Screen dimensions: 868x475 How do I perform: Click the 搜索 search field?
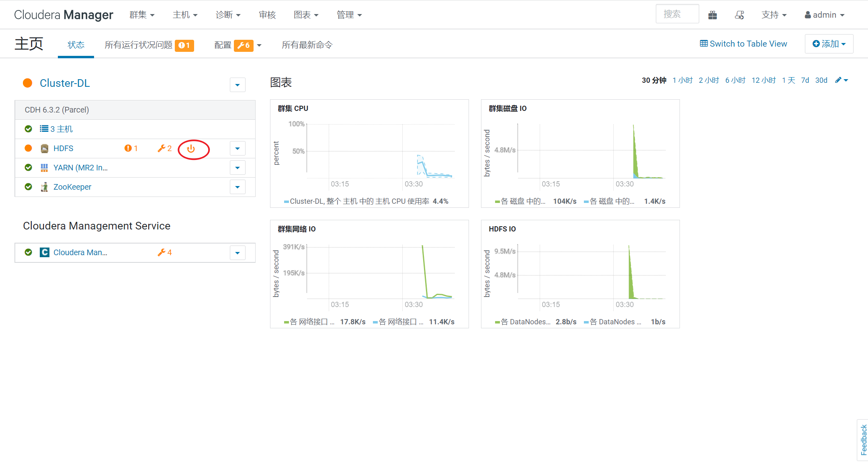point(677,14)
